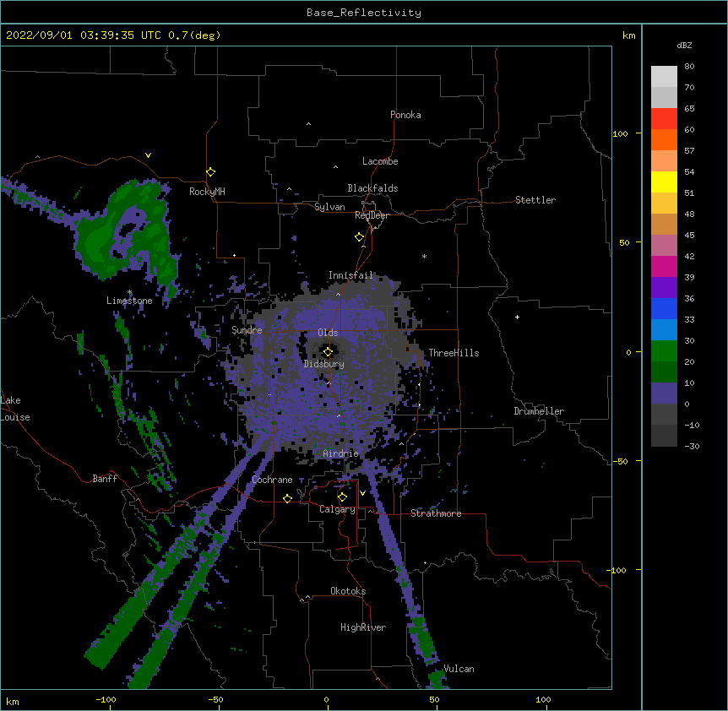Click the yellow diamond marker near RockyMH

211,172
